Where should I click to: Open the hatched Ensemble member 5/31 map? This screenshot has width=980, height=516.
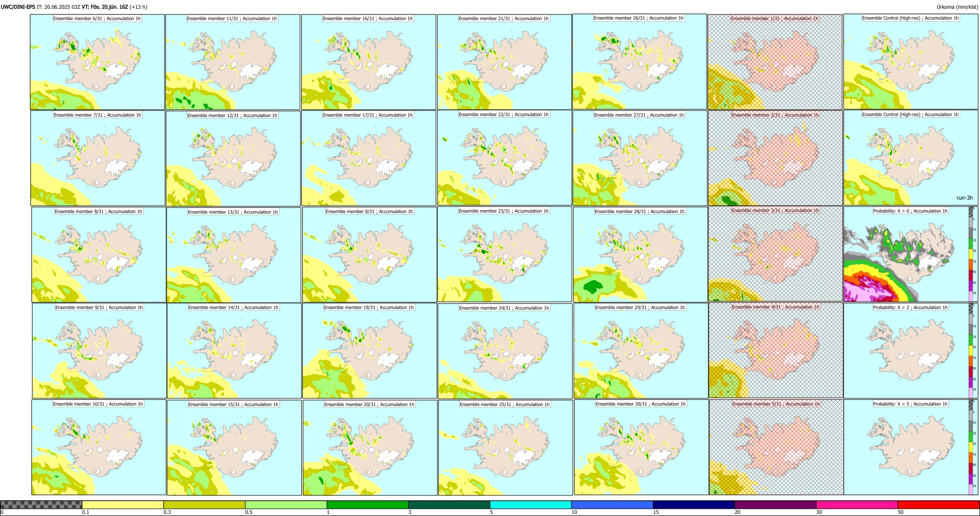tap(777, 447)
